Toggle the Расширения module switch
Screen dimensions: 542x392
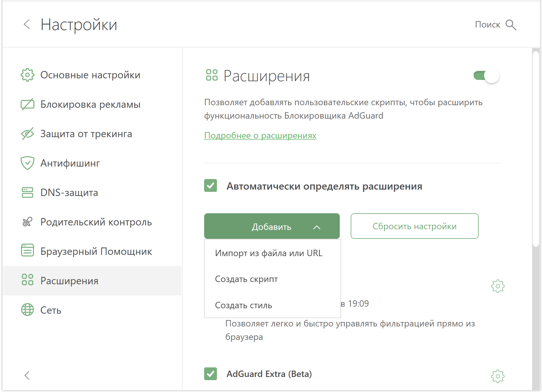(x=486, y=76)
